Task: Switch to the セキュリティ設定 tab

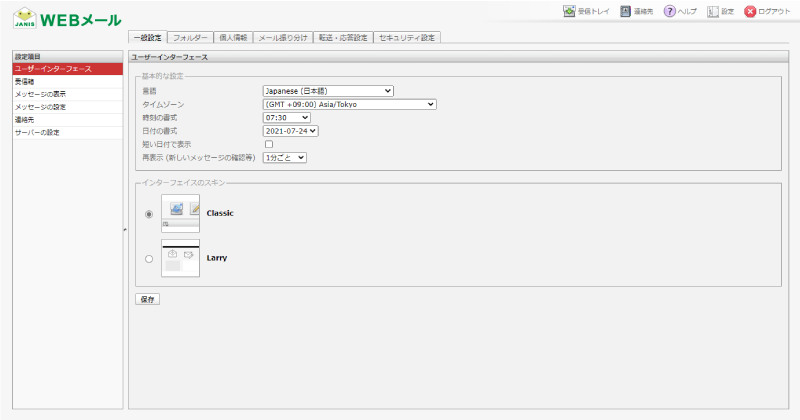Action: pyautogui.click(x=407, y=38)
